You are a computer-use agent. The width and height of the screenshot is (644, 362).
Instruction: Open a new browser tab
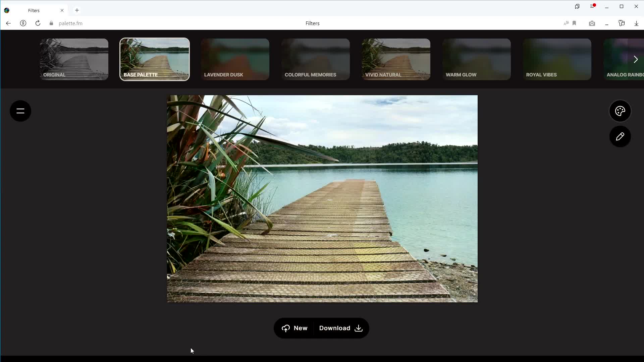[77, 10]
